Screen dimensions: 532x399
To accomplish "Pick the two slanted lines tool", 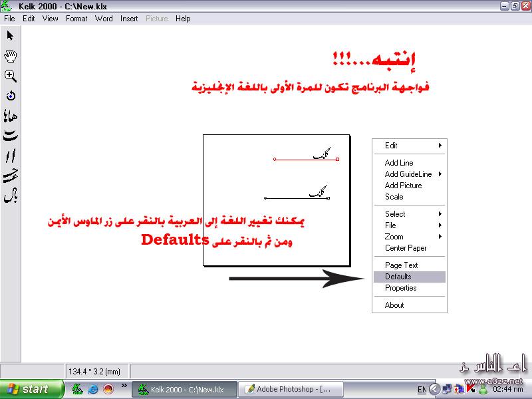I will pyautogui.click(x=10, y=156).
